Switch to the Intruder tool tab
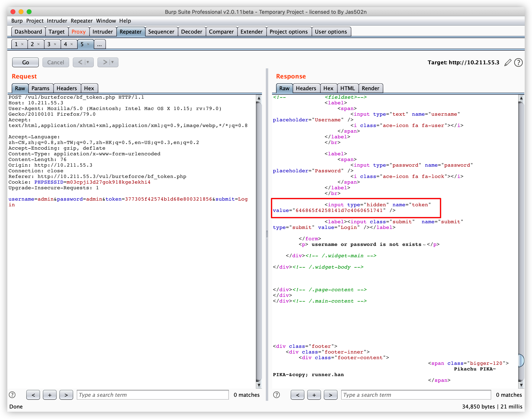532x419 pixels. (x=102, y=32)
